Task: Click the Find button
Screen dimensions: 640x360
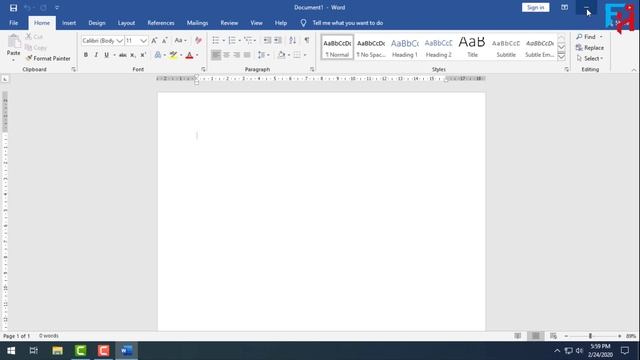Action: click(586, 37)
